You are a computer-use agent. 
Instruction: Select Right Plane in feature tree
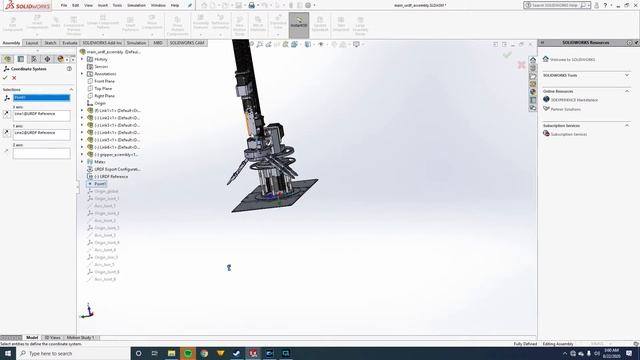(104, 96)
